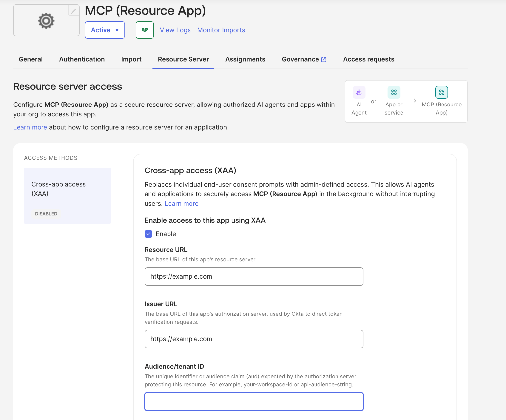Click the 'App or service' diagram label
Image resolution: width=506 pixels, height=420 pixels.
pos(394,109)
